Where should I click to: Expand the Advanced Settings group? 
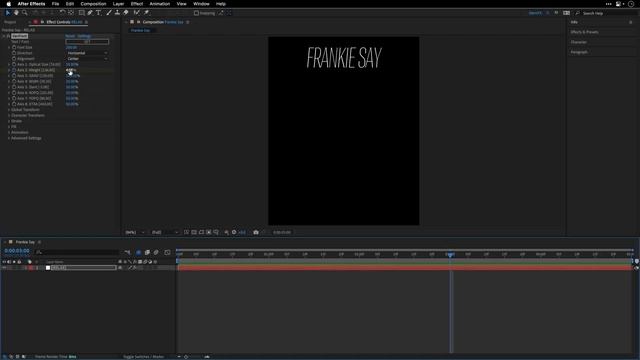coord(9,138)
